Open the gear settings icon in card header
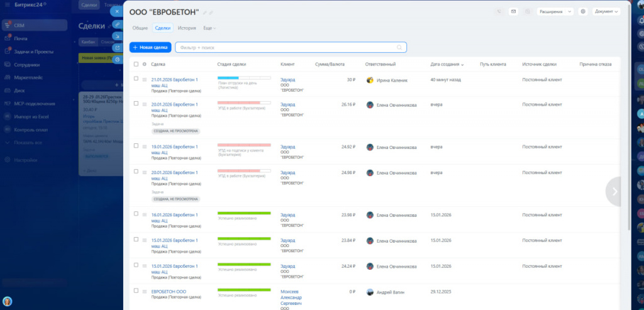Viewport: 644px width, 310px height. pos(583,11)
